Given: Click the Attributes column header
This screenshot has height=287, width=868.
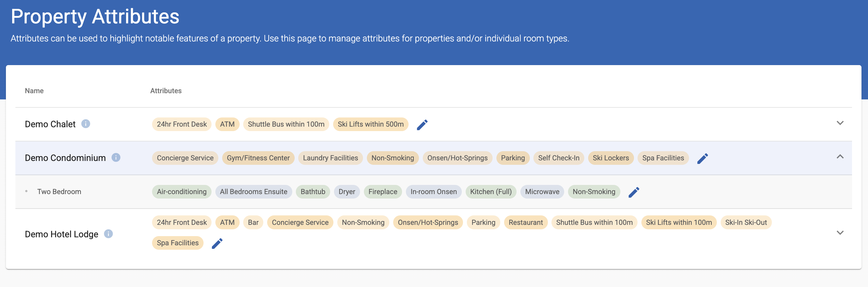Looking at the screenshot, I should pos(166,91).
